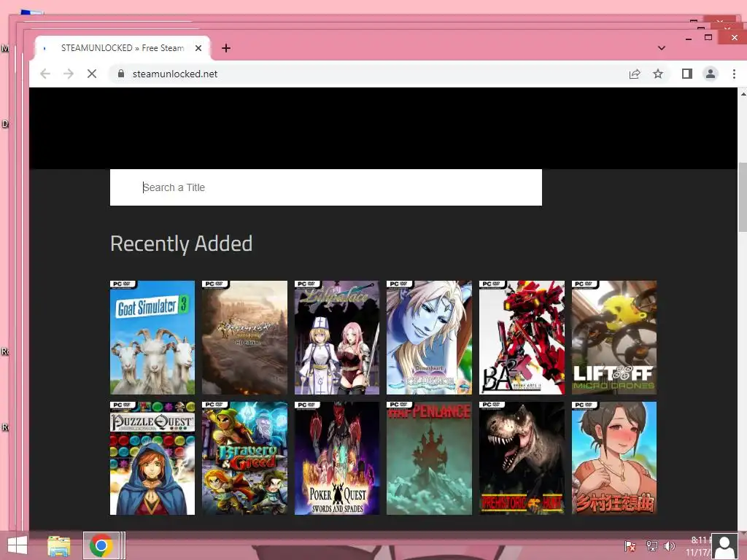Click the Search a Title field
This screenshot has height=560, width=747.
point(326,187)
